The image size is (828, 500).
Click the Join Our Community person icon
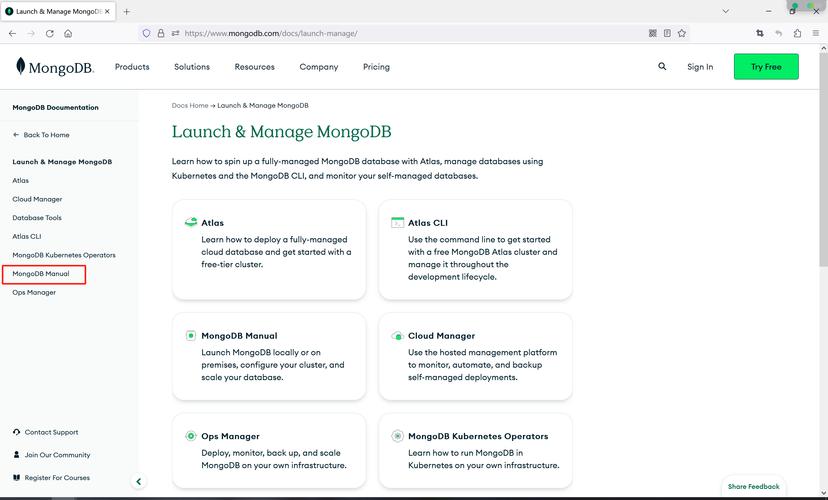[16, 455]
